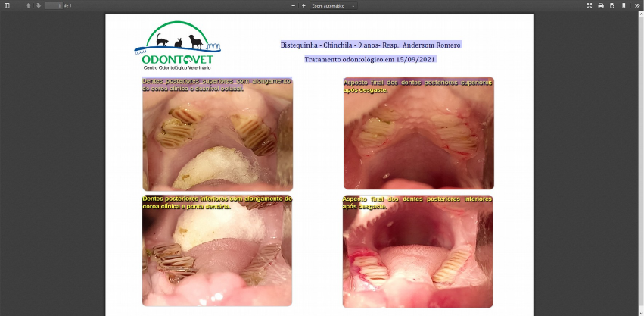Go to next page arrow

[38, 5]
